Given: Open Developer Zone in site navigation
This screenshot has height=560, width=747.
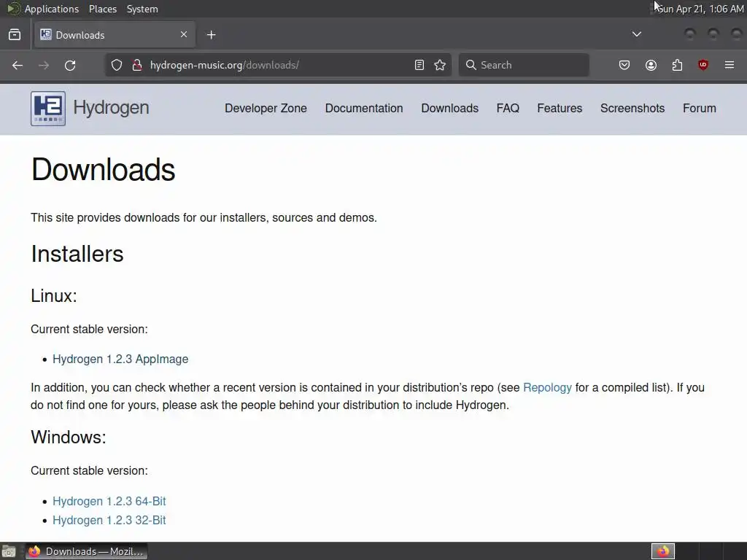Looking at the screenshot, I should 266,108.
